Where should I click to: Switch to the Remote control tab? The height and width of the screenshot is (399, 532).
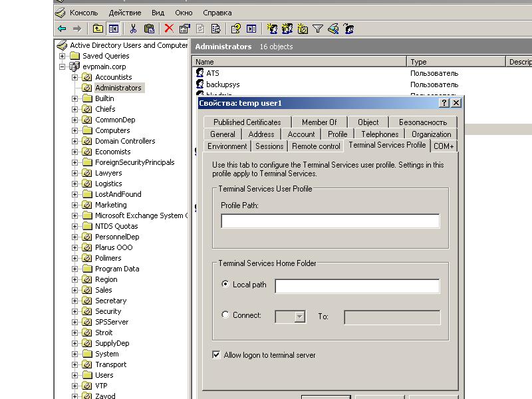tap(316, 146)
